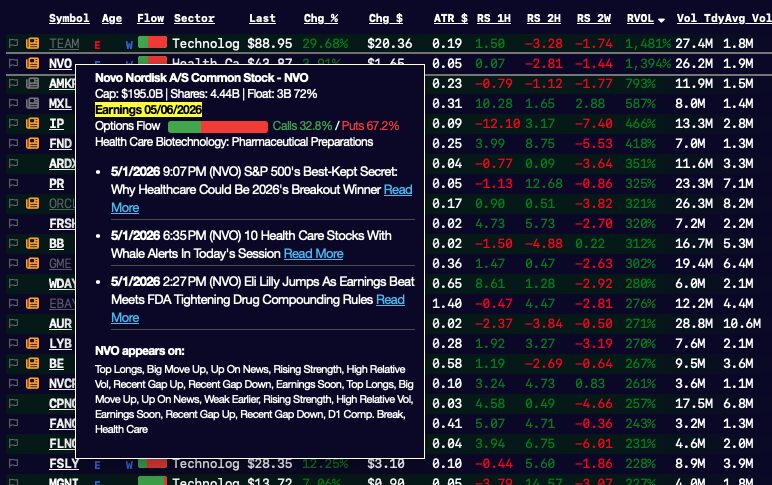Sort by the ATR $ column header
The image size is (772, 485).
coord(450,18)
